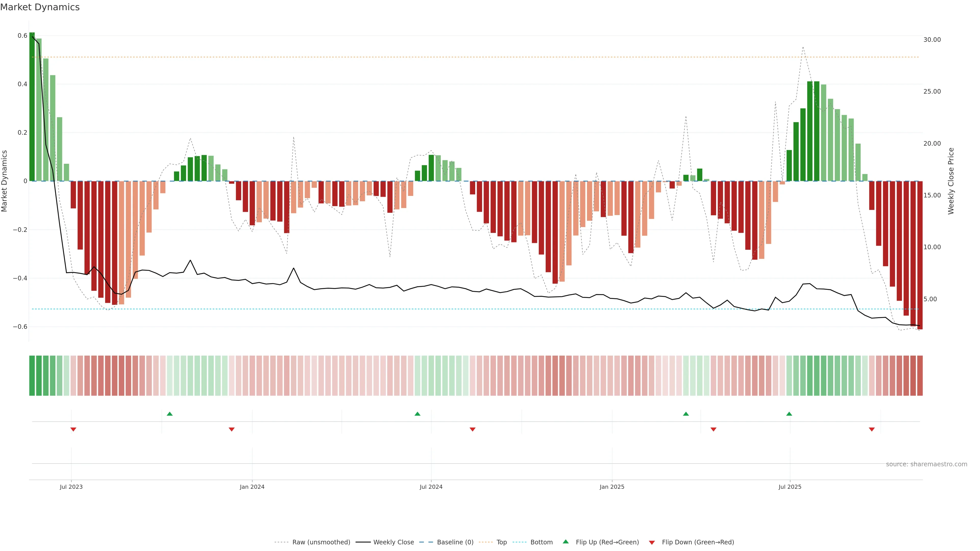
Task: Click the flip-down marker before Jan 2024
Action: [x=232, y=429]
